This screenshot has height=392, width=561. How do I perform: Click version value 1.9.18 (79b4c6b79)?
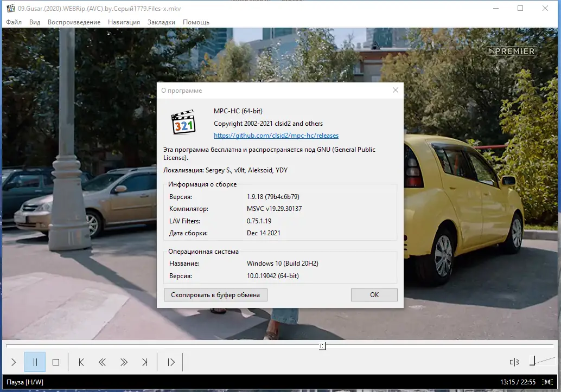tap(273, 197)
